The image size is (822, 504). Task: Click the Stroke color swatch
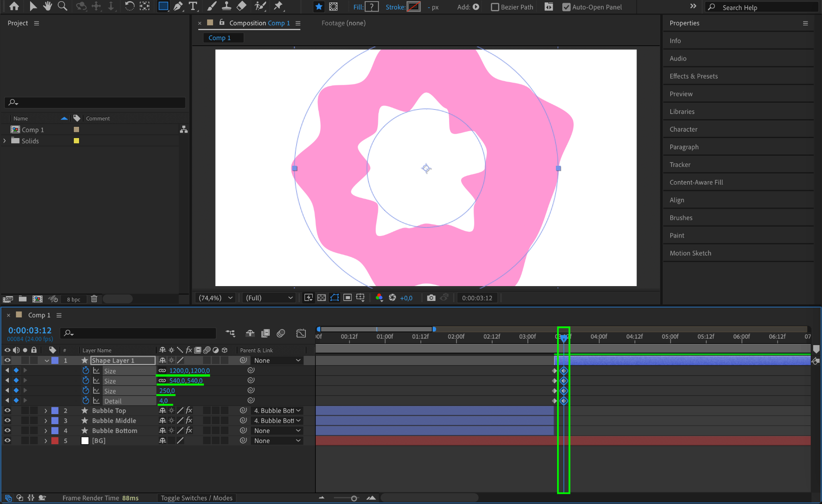click(x=413, y=7)
